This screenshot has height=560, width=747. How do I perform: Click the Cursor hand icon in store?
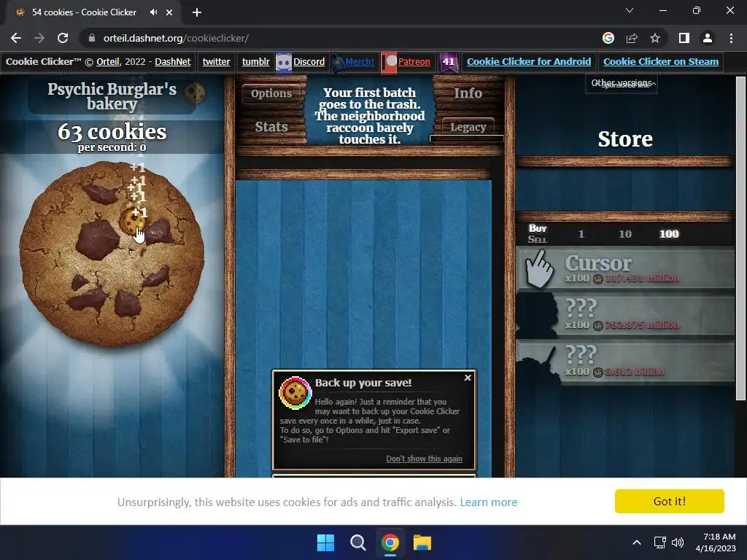click(539, 268)
